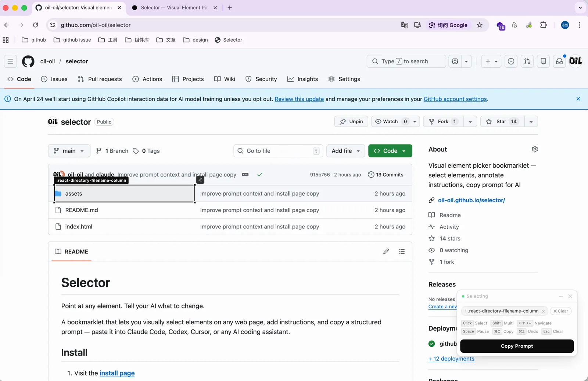Open the Projects tab
The width and height of the screenshot is (588, 381).
[x=188, y=79]
